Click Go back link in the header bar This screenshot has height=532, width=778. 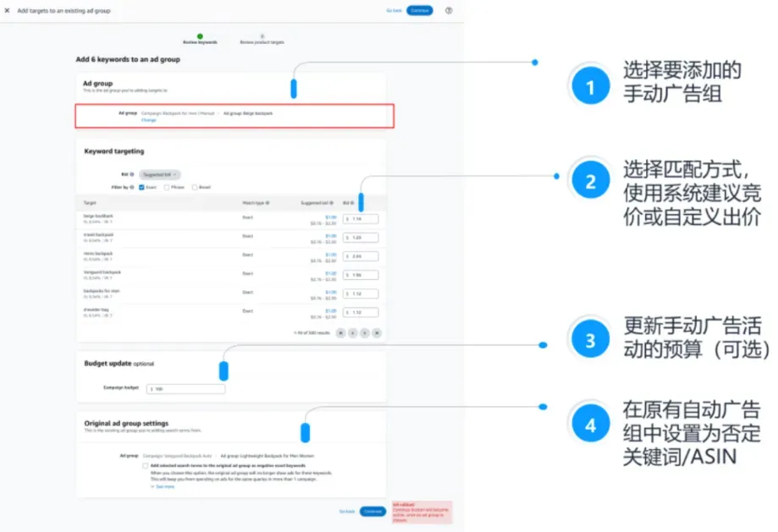tap(394, 10)
